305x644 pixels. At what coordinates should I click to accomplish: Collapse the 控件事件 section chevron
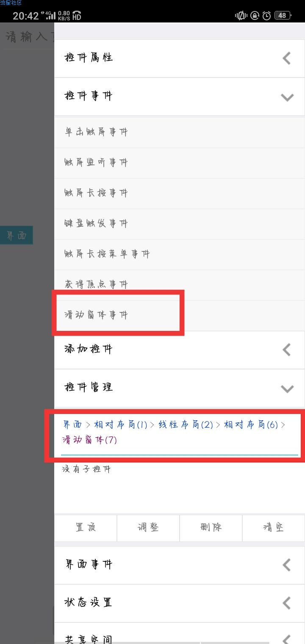coord(287,97)
